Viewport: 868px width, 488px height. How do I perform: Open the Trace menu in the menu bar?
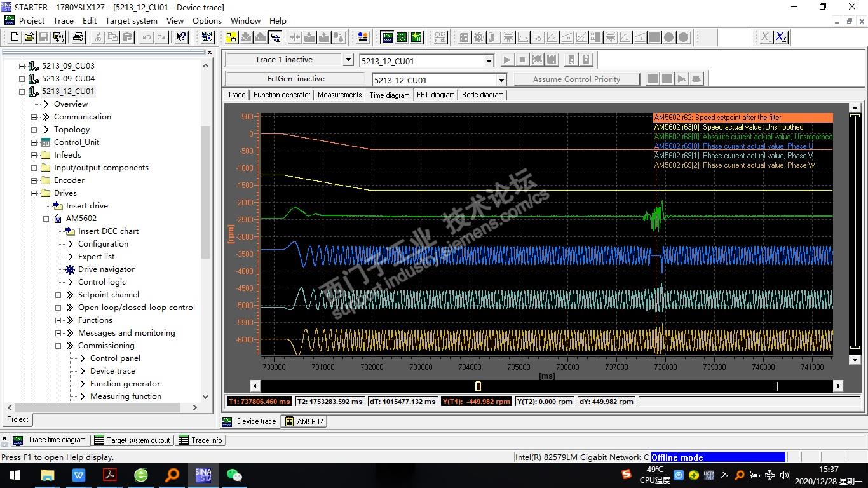pos(64,20)
